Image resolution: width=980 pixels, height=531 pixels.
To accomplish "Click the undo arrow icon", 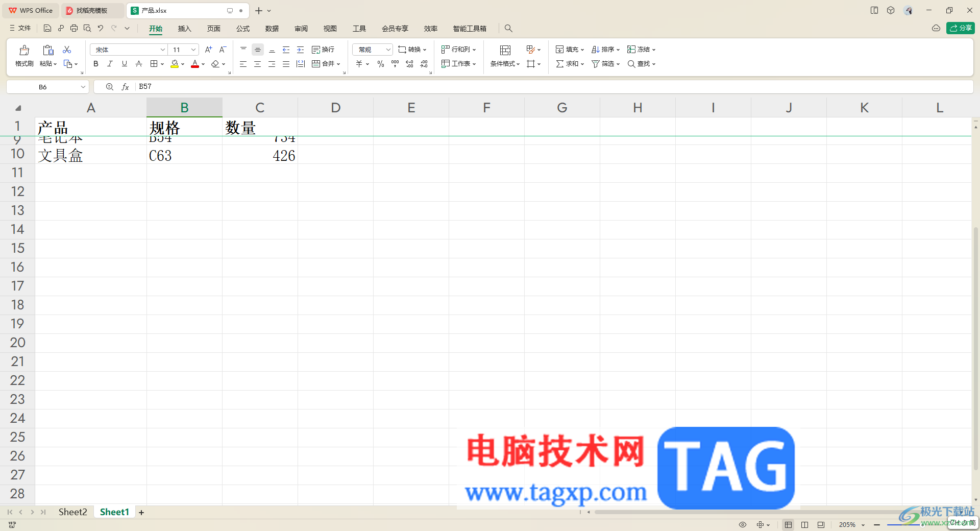I will (101, 29).
